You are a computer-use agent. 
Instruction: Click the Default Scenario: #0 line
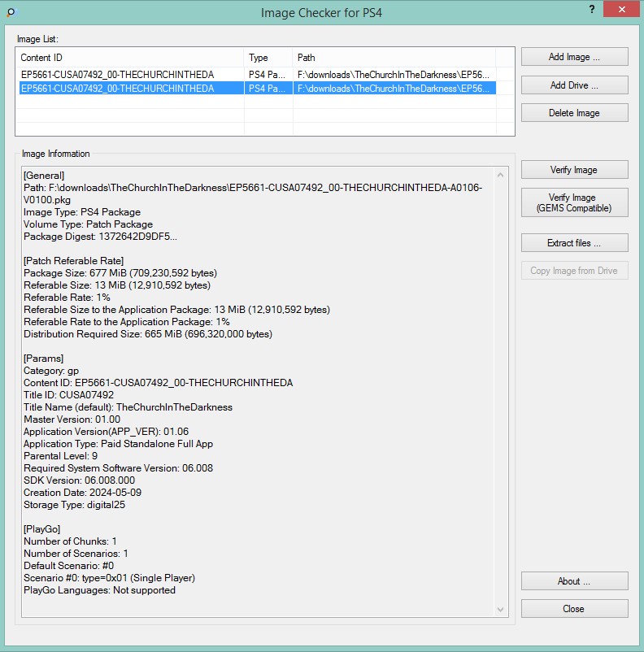click(x=68, y=566)
